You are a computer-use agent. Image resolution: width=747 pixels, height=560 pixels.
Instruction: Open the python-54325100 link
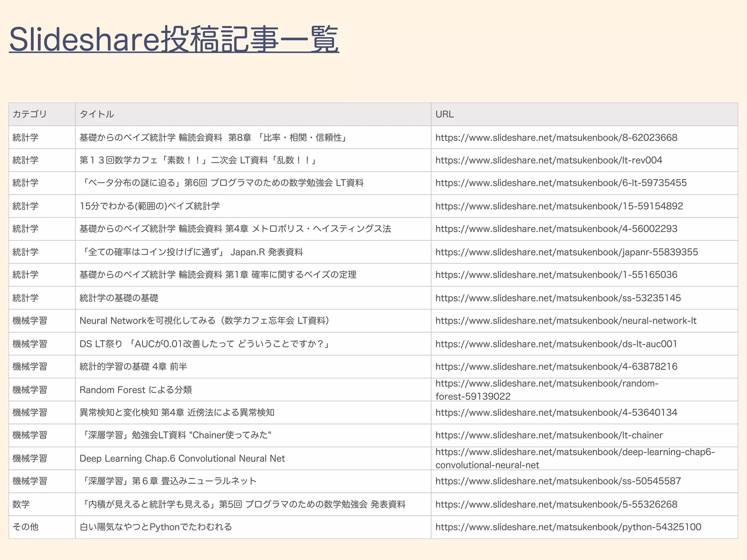[x=568, y=527]
